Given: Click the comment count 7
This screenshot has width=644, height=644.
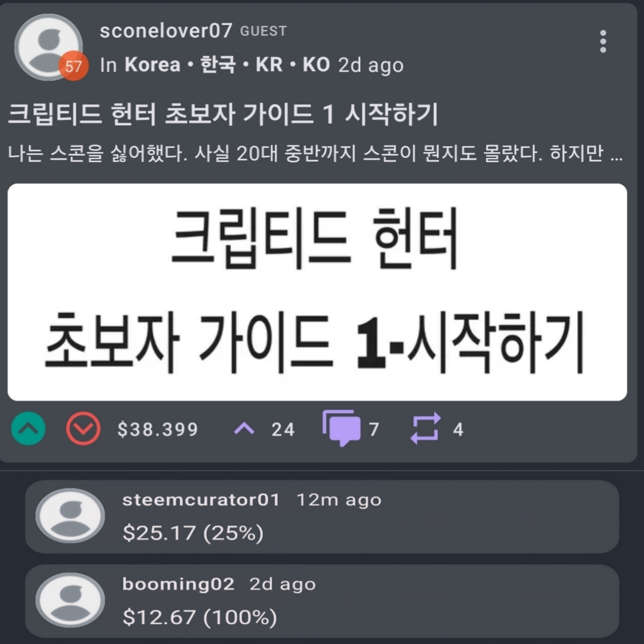Looking at the screenshot, I should pos(374,429).
